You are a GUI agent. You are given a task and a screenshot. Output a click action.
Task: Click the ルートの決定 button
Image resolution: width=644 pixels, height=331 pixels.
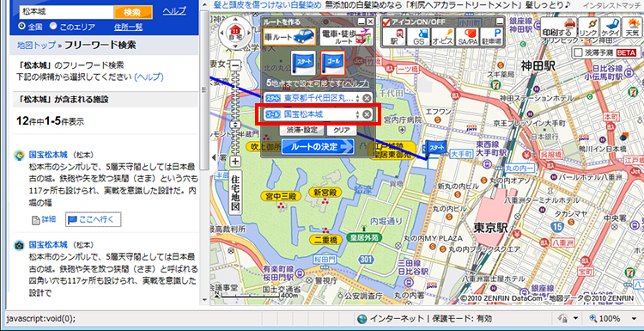pyautogui.click(x=318, y=146)
